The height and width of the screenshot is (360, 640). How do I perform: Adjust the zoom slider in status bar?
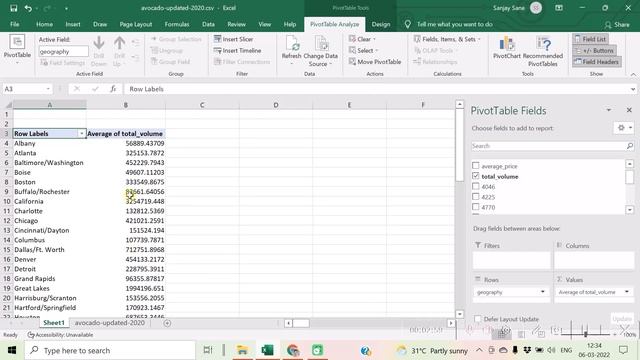[x=586, y=334]
